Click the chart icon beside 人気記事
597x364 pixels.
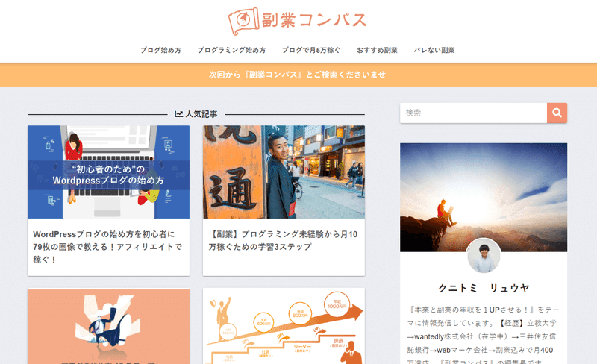(178, 114)
